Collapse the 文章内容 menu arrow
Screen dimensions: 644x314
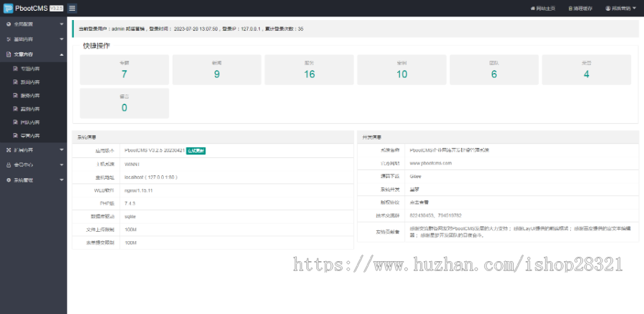click(x=62, y=54)
